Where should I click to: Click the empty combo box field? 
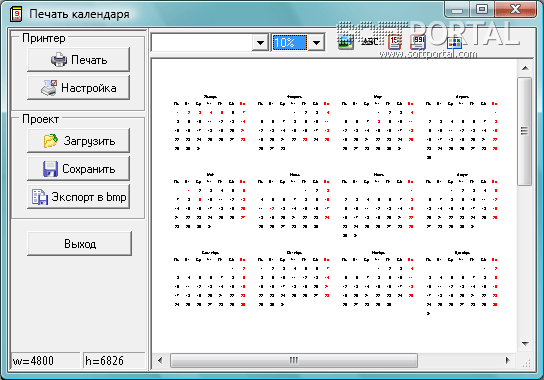202,43
